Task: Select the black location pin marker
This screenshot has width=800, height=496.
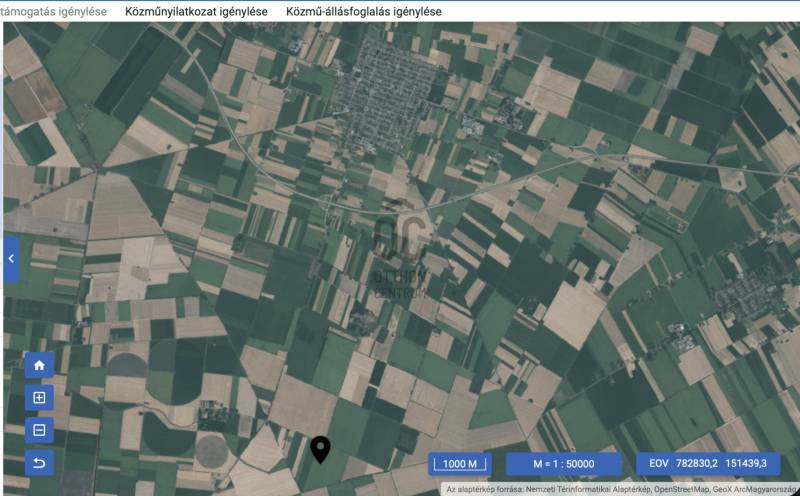Action: coord(320,450)
